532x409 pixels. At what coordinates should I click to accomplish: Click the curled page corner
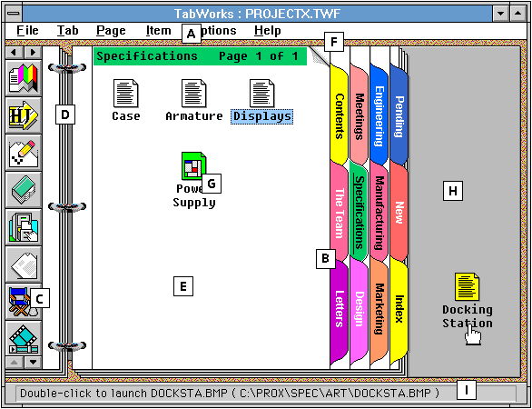(319, 55)
